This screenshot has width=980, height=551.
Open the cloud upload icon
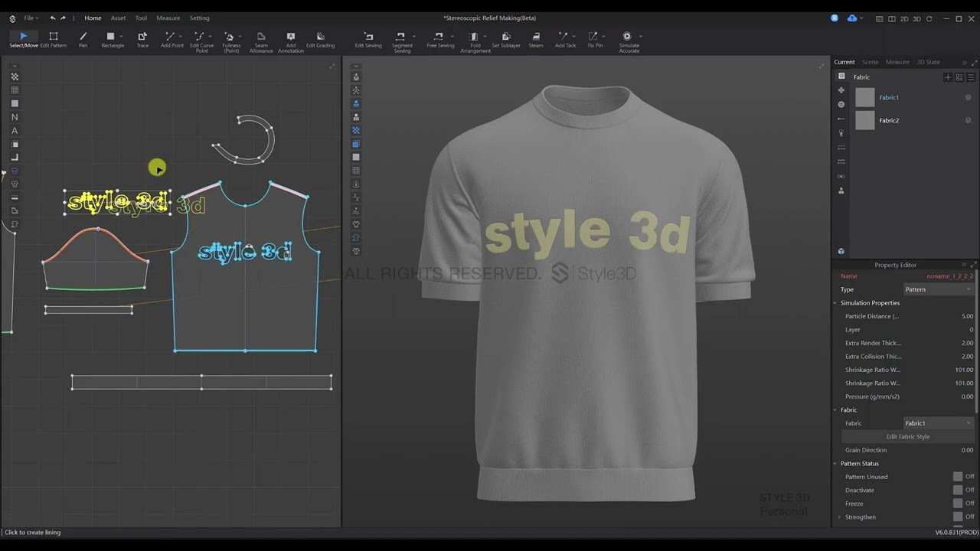point(852,18)
